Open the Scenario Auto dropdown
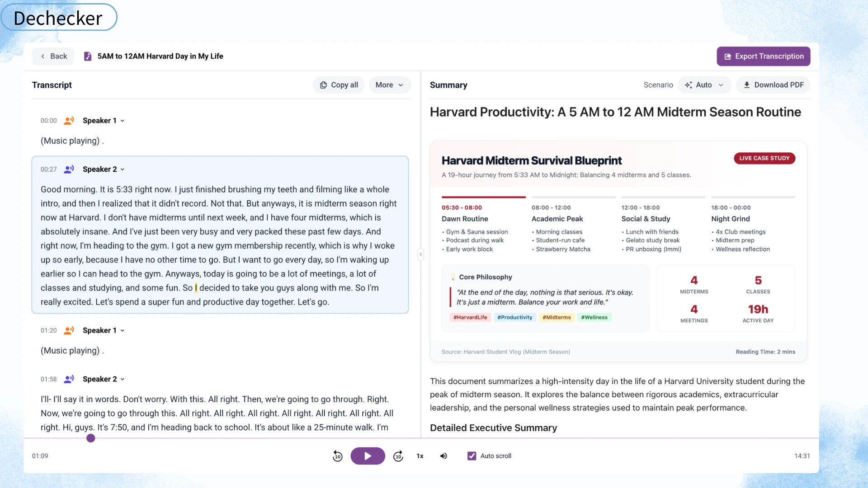Screen dimensions: 868x488 click(x=704, y=85)
